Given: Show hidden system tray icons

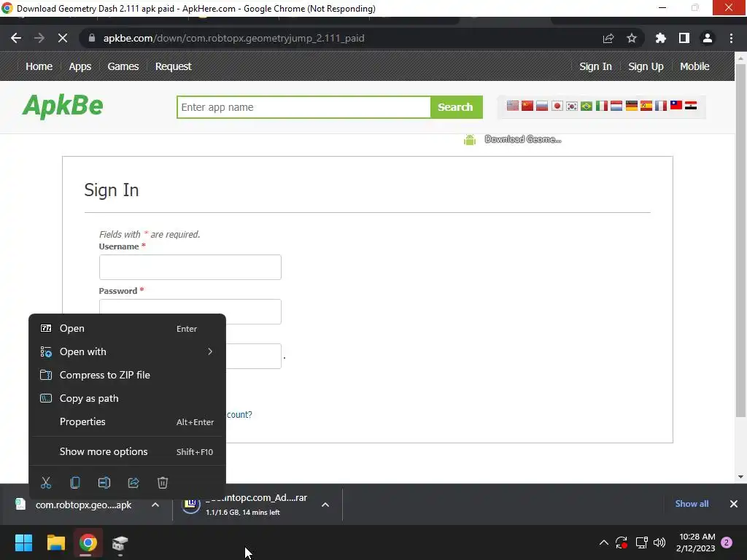Looking at the screenshot, I should pos(603,542).
